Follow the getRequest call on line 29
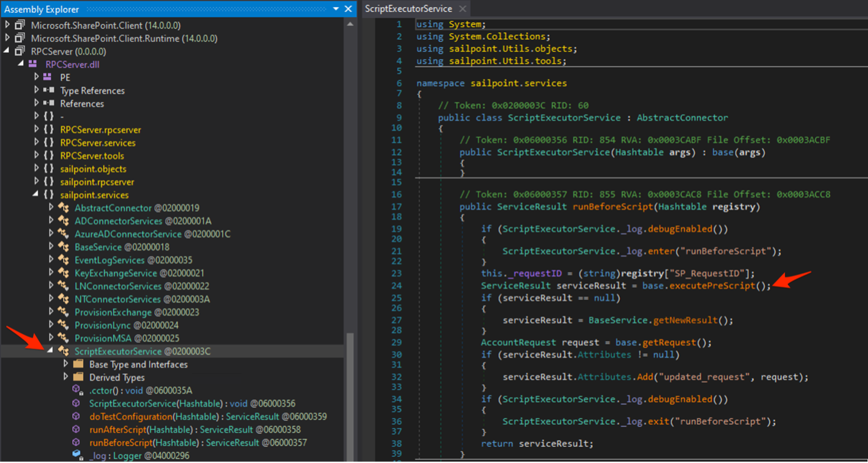 [x=669, y=342]
